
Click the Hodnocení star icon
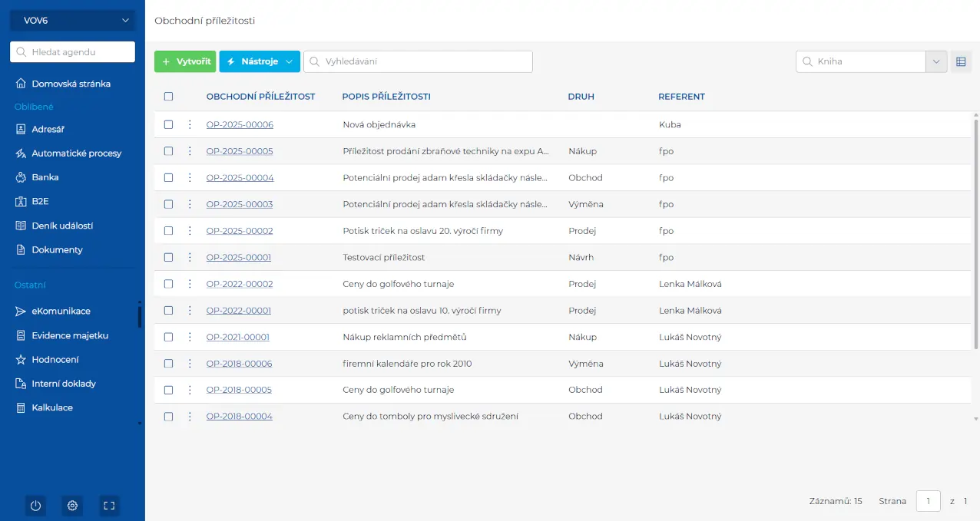click(x=22, y=360)
